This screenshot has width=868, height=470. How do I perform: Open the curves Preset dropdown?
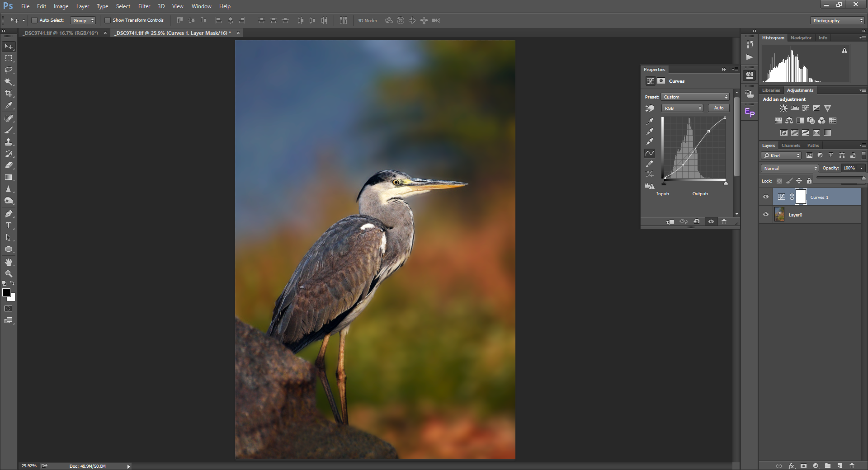(695, 97)
